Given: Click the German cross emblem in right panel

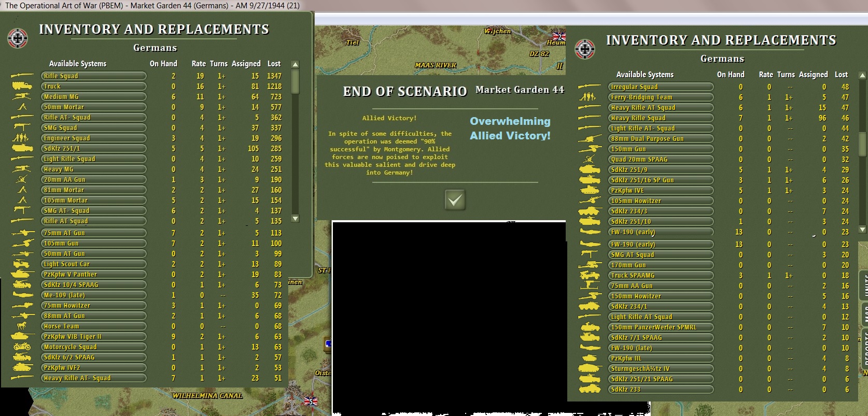Looking at the screenshot, I should [x=585, y=49].
